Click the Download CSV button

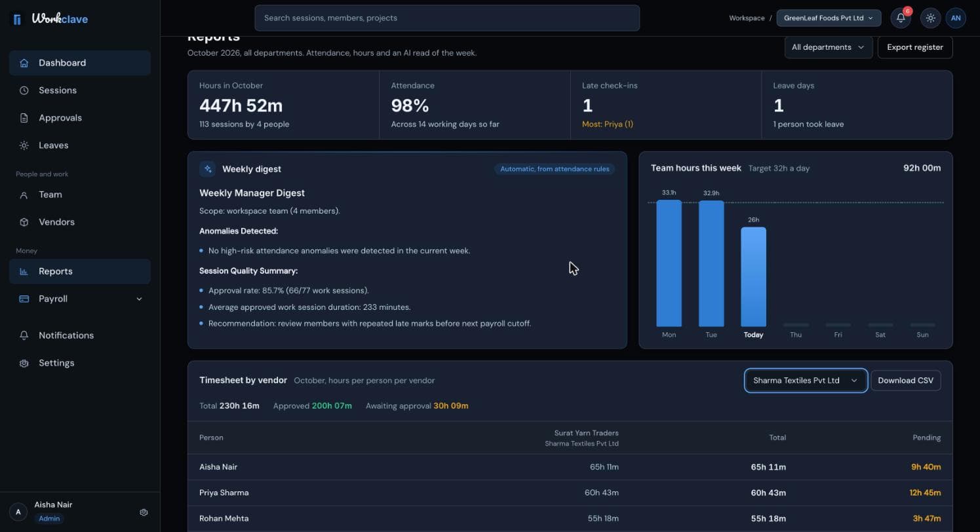click(905, 381)
